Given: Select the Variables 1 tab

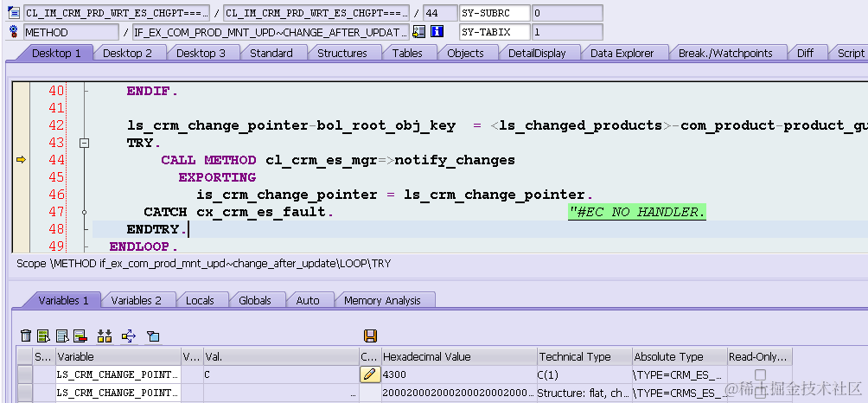Looking at the screenshot, I should (63, 300).
